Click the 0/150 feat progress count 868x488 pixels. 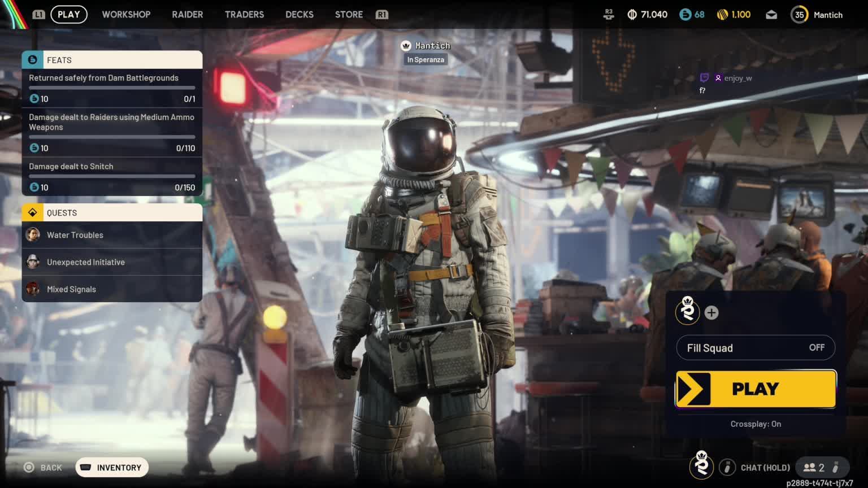coord(185,188)
